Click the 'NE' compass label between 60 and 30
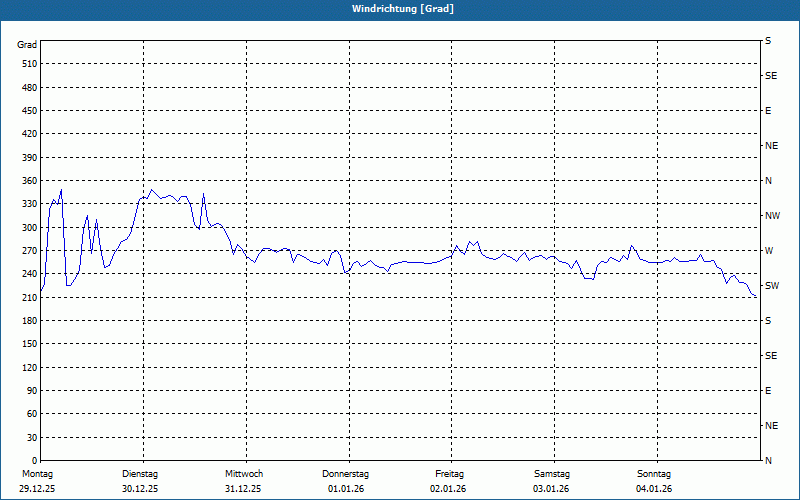The width and height of the screenshot is (800, 500). [x=771, y=426]
